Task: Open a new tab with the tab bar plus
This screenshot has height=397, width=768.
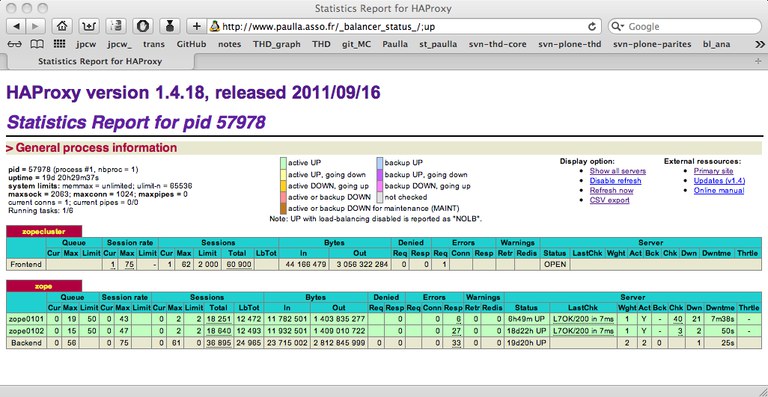Action: point(759,61)
